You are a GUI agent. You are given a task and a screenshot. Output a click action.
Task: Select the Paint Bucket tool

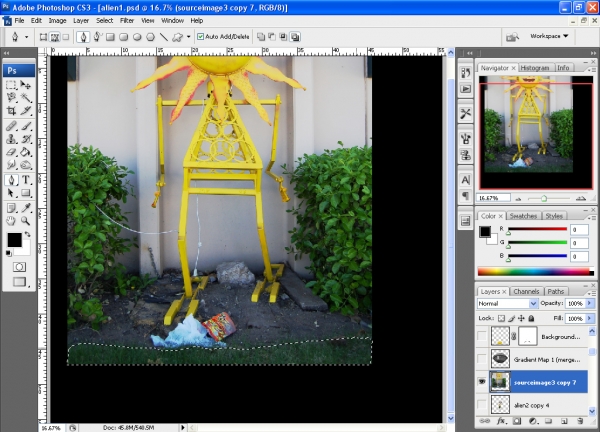click(x=26, y=152)
